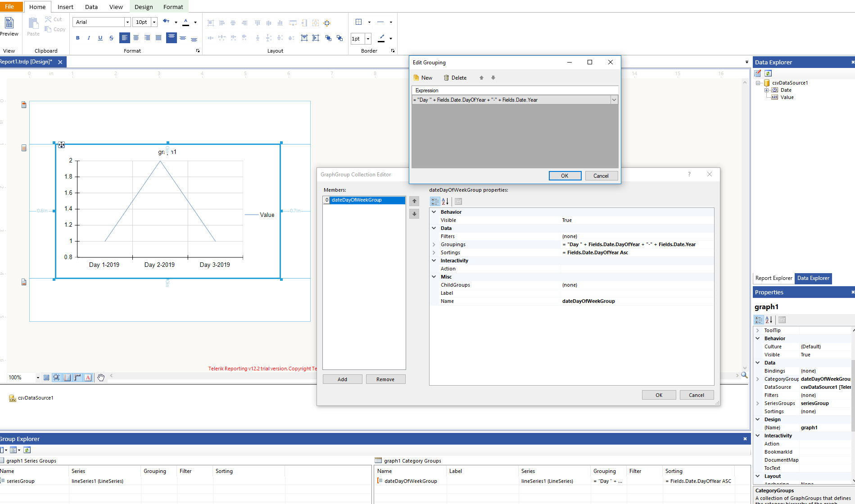Toggle the design grid display

(46, 378)
